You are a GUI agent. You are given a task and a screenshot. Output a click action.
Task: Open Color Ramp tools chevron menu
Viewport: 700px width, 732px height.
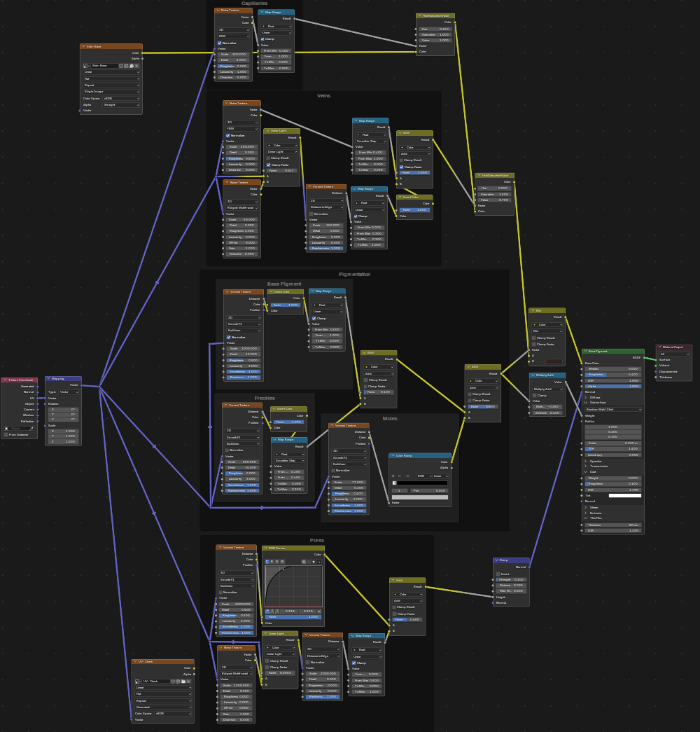[x=408, y=476]
